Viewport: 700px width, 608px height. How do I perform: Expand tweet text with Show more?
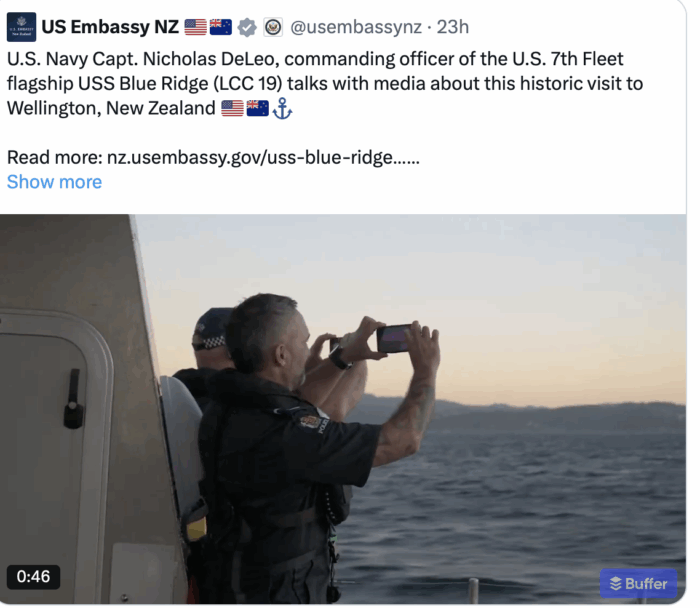tap(54, 182)
